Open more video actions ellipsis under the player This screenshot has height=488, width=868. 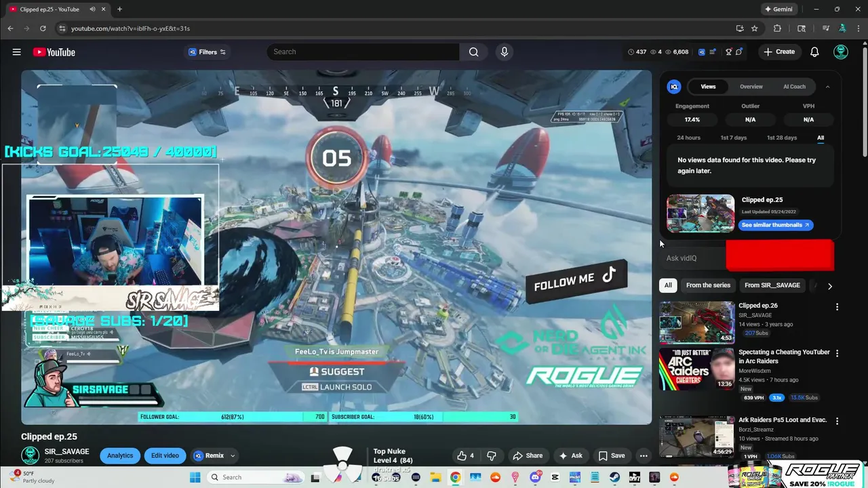(x=644, y=455)
